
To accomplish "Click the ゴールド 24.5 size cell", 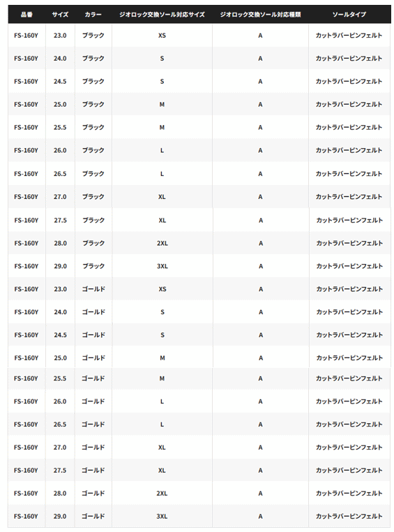I will click(x=60, y=335).
